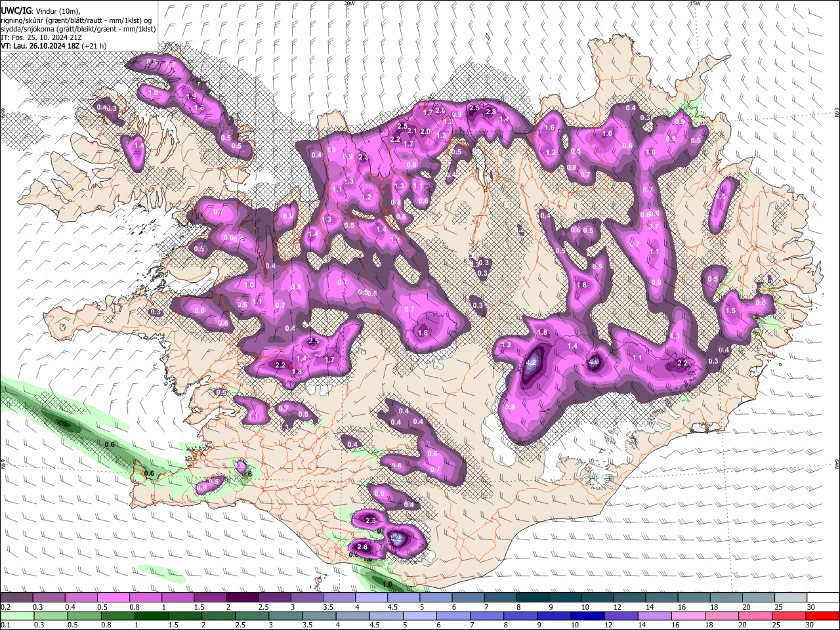Image resolution: width=840 pixels, height=630 pixels.
Task: Select the bright pink 0.5–0.8 upper legend swatch
Action: point(114,598)
